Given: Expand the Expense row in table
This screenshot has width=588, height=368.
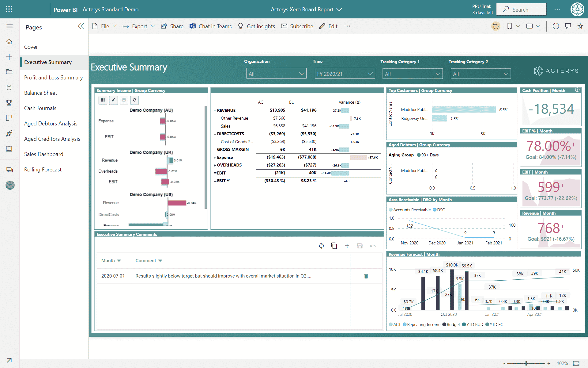Looking at the screenshot, I should (215, 158).
